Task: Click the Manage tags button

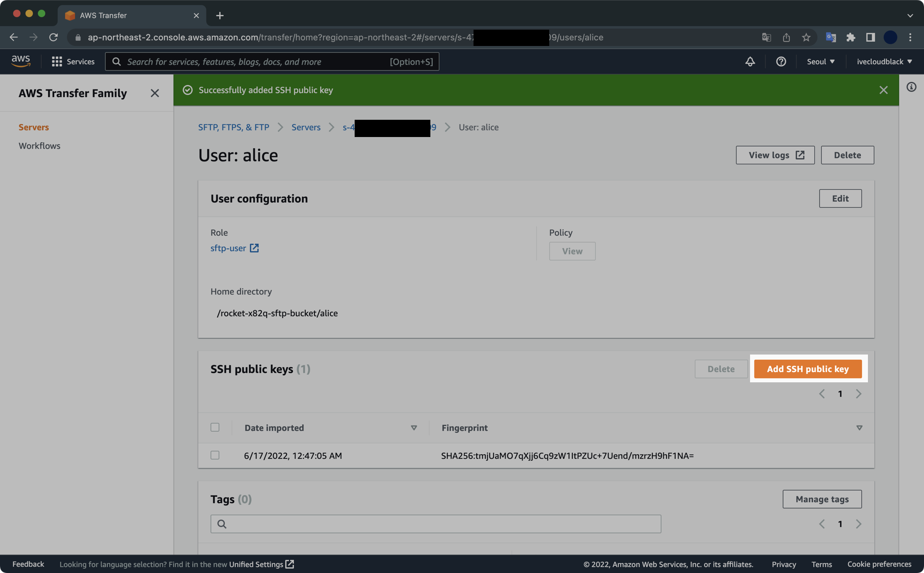Action: 822,499
